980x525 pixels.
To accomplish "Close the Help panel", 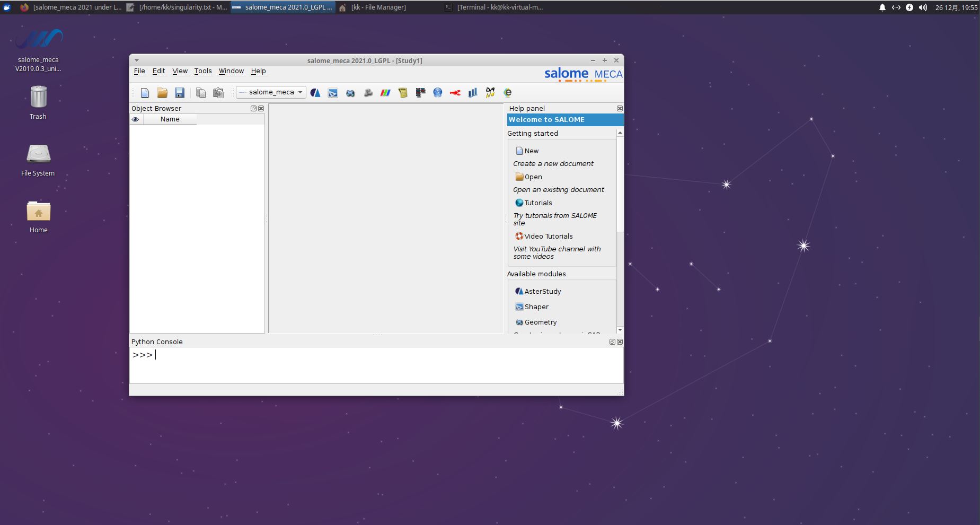I will pos(620,108).
